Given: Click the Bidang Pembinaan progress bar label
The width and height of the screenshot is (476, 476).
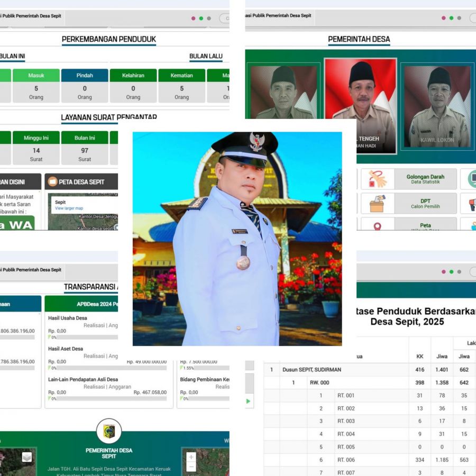Looking at the screenshot, I should coord(205,379).
